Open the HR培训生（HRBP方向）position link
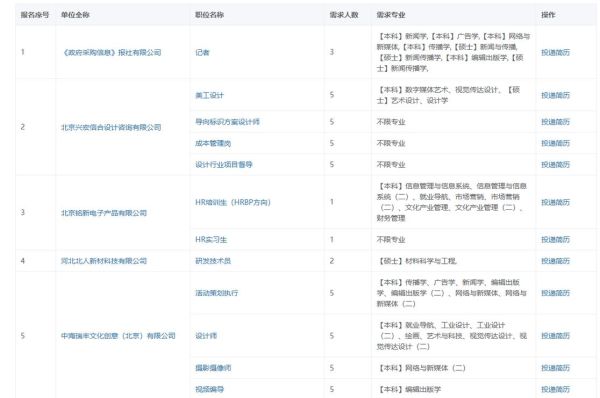The image size is (600, 398). [x=233, y=202]
